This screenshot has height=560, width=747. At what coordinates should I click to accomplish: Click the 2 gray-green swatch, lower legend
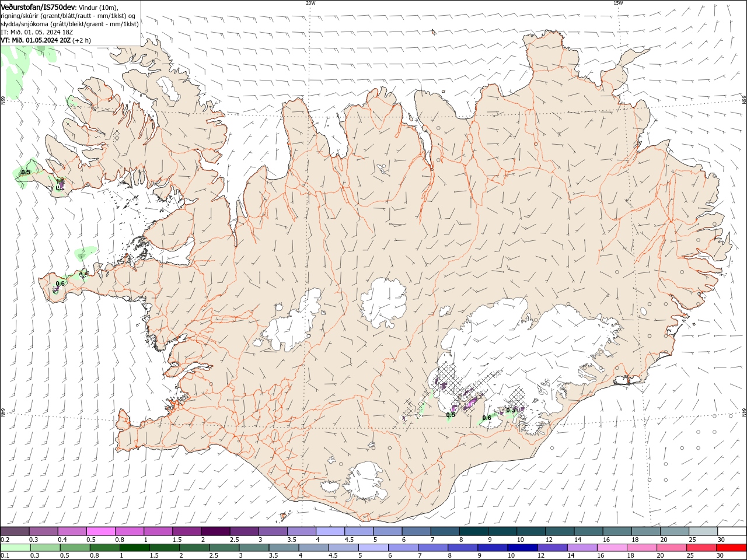[x=194, y=548]
